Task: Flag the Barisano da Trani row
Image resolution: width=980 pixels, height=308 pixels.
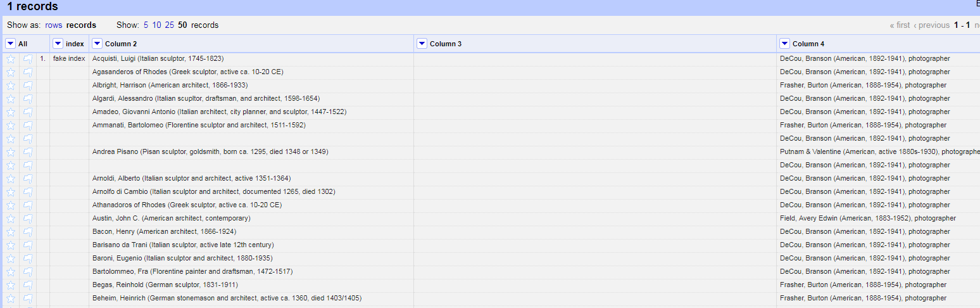Action: (x=28, y=245)
